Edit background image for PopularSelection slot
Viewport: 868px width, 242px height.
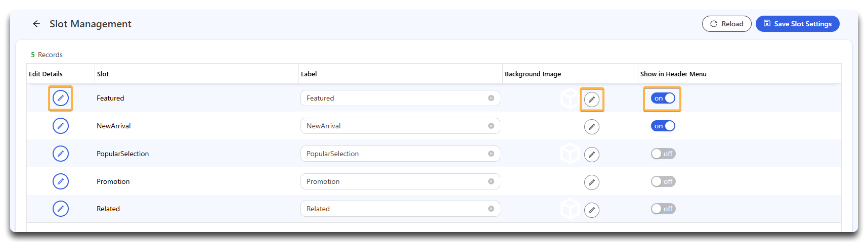pos(592,155)
